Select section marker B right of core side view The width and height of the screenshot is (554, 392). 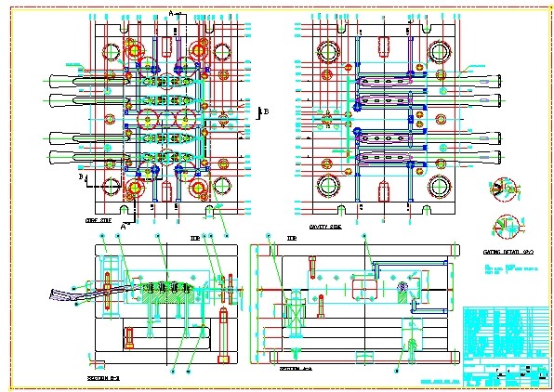(266, 111)
